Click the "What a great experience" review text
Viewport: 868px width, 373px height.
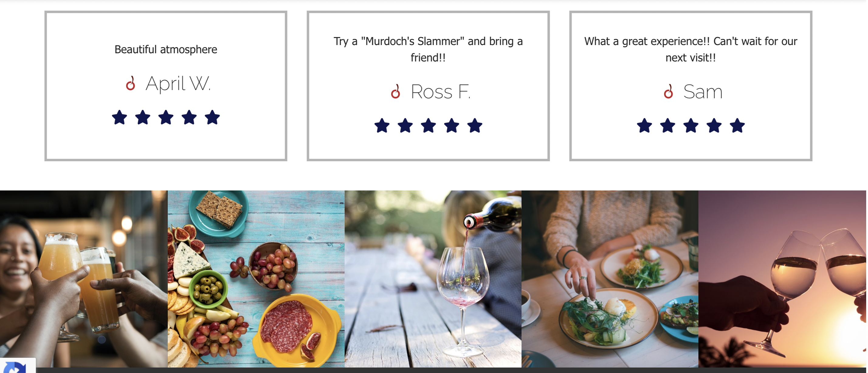[x=691, y=49]
